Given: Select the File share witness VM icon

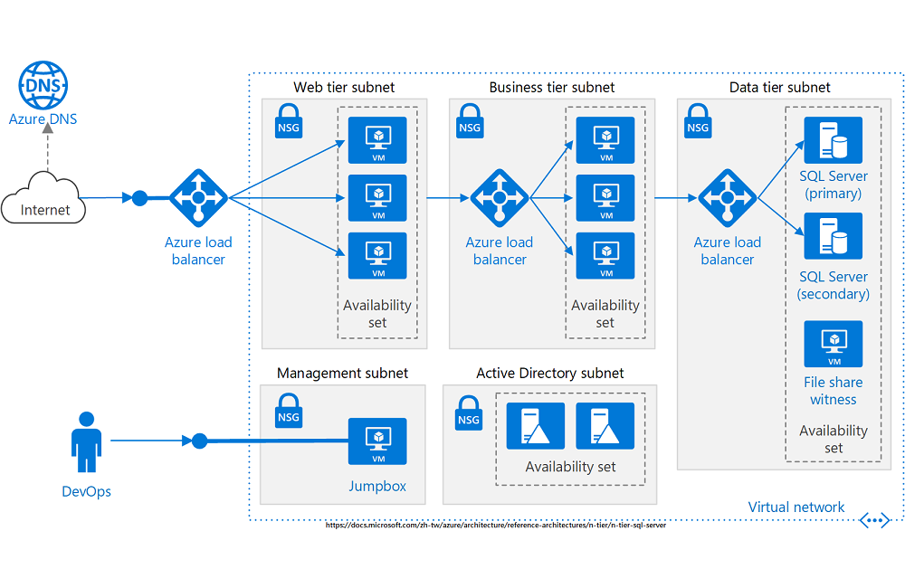Looking at the screenshot, I should pos(834,344).
